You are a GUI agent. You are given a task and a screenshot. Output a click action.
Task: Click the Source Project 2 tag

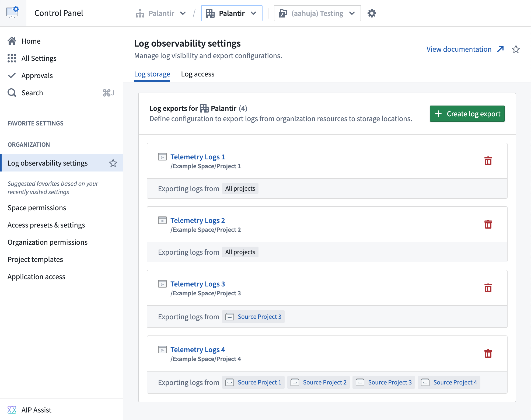coord(318,382)
